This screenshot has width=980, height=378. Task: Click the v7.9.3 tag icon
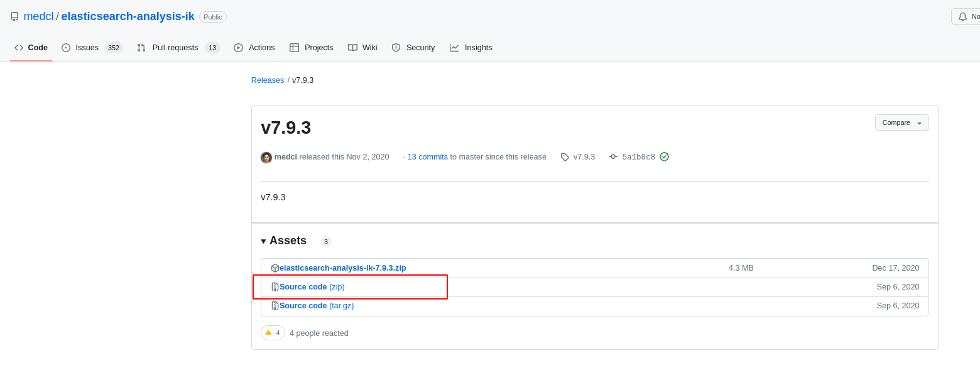(565, 158)
